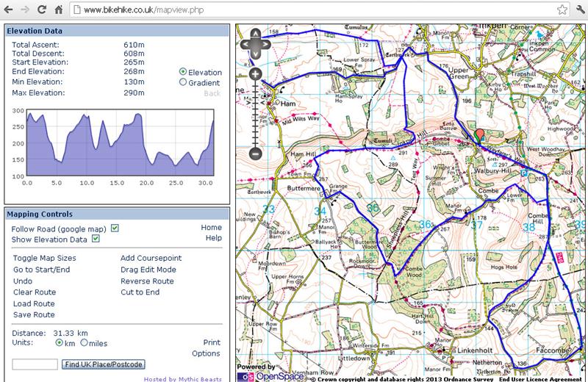The height and width of the screenshot is (382, 588).
Task: Open the Toggle Map Sizes option
Action: coord(44,258)
